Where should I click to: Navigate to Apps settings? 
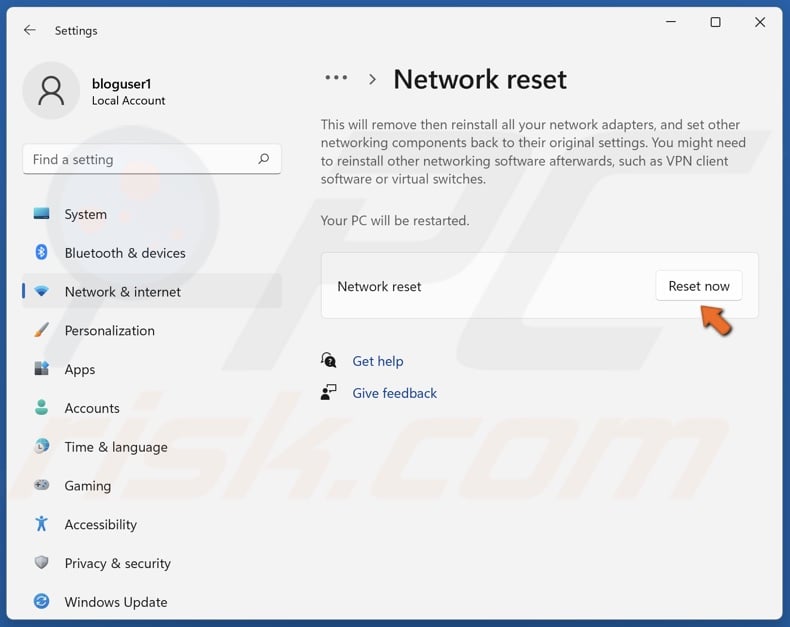[x=152, y=369]
